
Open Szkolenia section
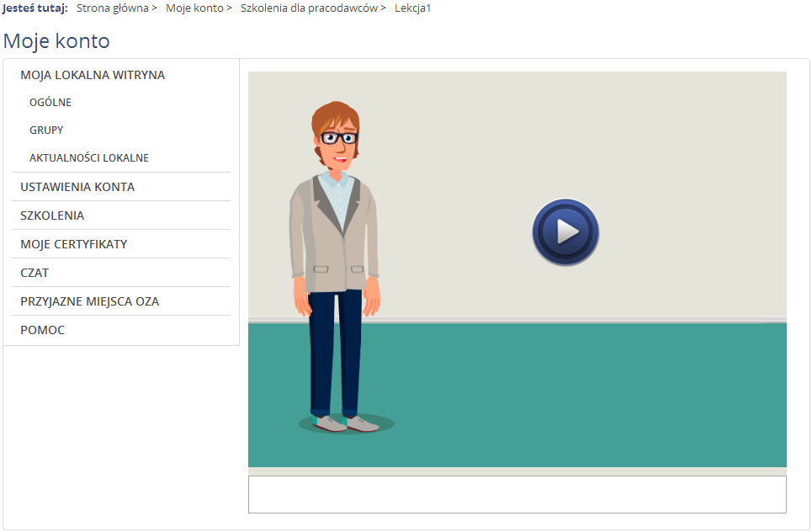(x=52, y=215)
